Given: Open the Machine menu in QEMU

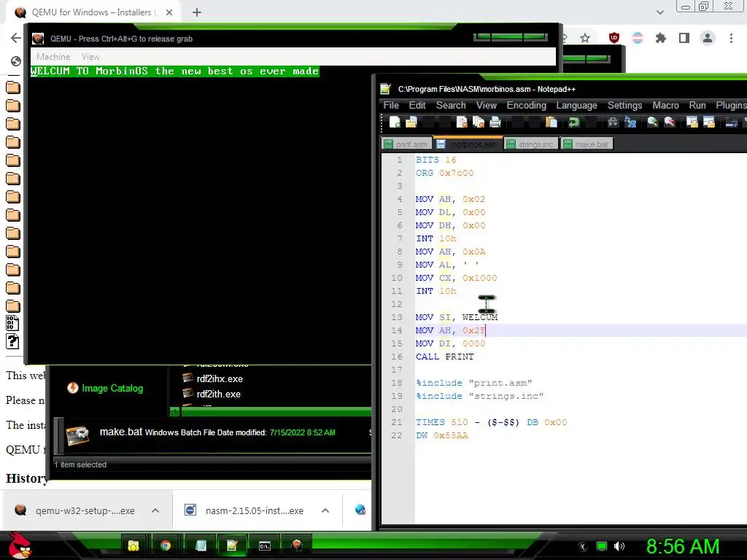Looking at the screenshot, I should 53,57.
